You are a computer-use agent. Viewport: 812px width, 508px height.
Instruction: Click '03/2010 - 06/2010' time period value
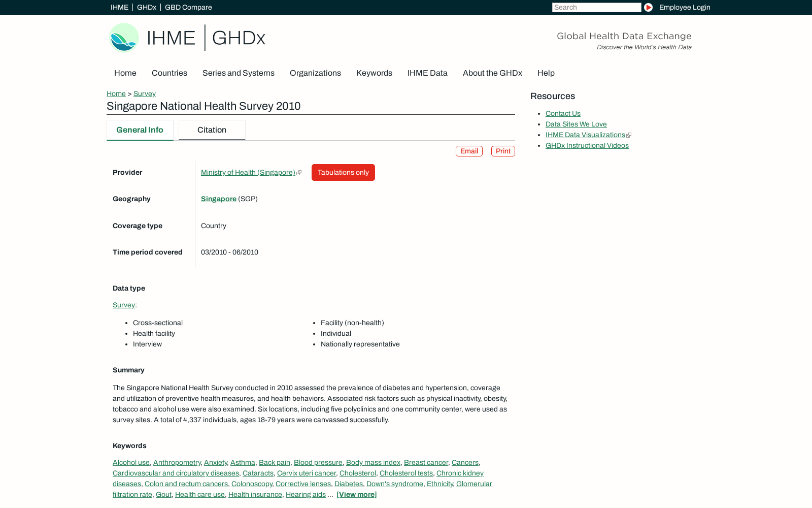point(229,252)
